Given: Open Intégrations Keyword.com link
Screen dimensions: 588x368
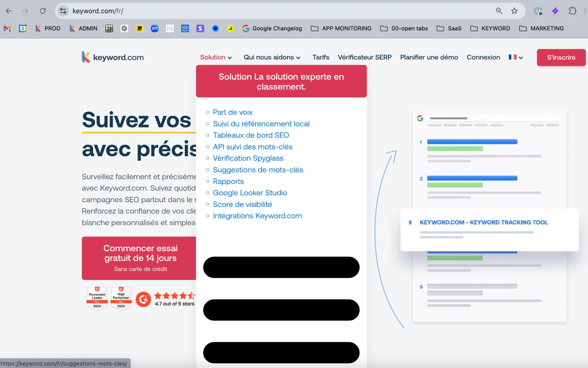Looking at the screenshot, I should 257,216.
